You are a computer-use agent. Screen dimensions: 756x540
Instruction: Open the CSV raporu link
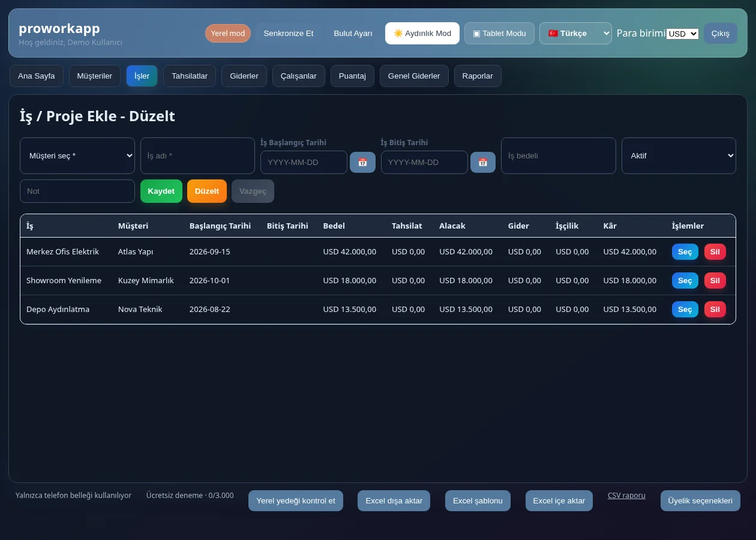pyautogui.click(x=626, y=495)
